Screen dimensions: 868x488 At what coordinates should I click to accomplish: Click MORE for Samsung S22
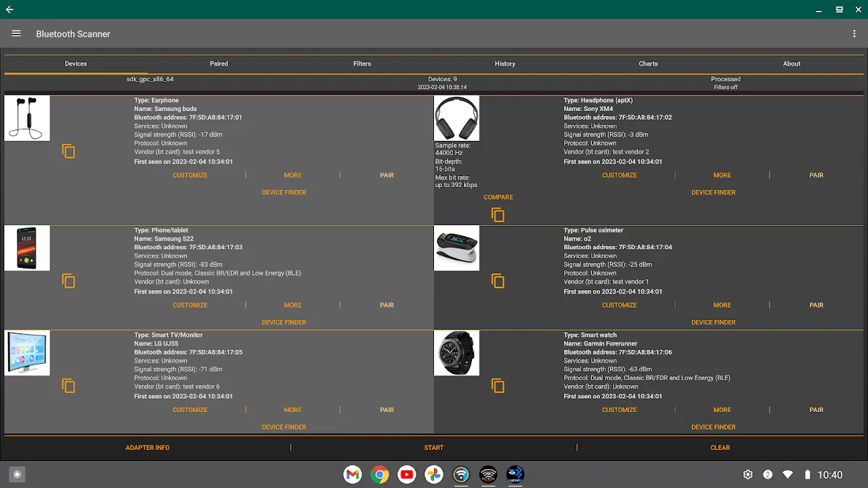[293, 305]
